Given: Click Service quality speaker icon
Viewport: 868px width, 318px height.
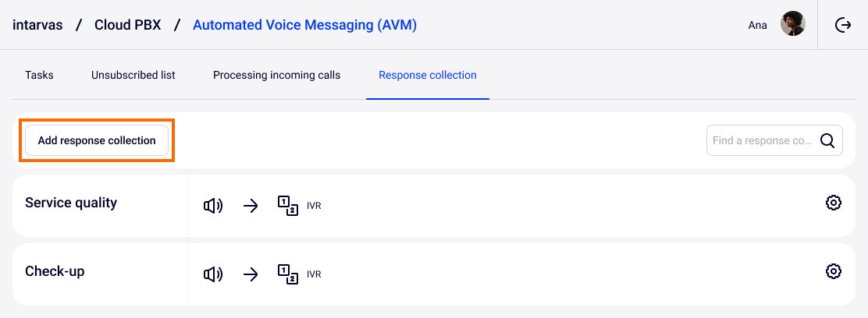Looking at the screenshot, I should point(212,206).
